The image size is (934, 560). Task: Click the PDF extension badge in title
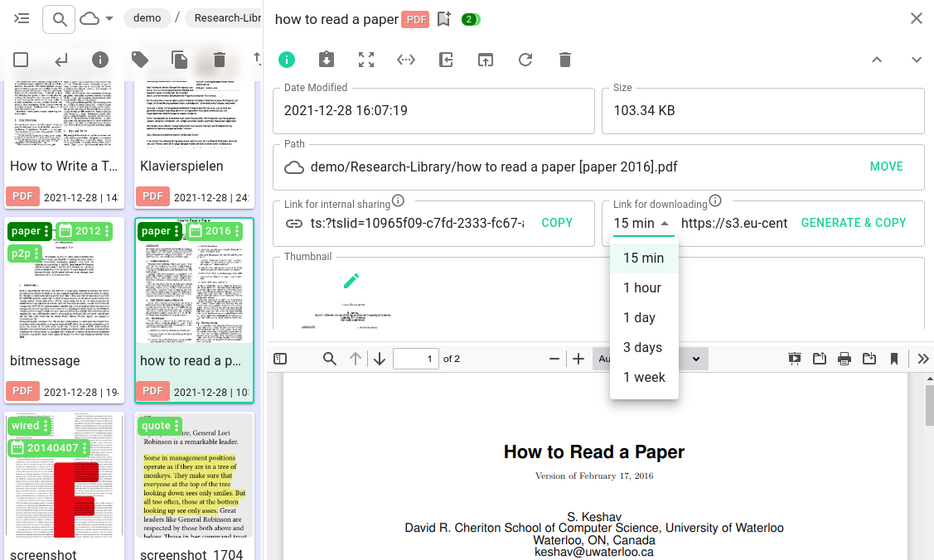pyautogui.click(x=415, y=19)
